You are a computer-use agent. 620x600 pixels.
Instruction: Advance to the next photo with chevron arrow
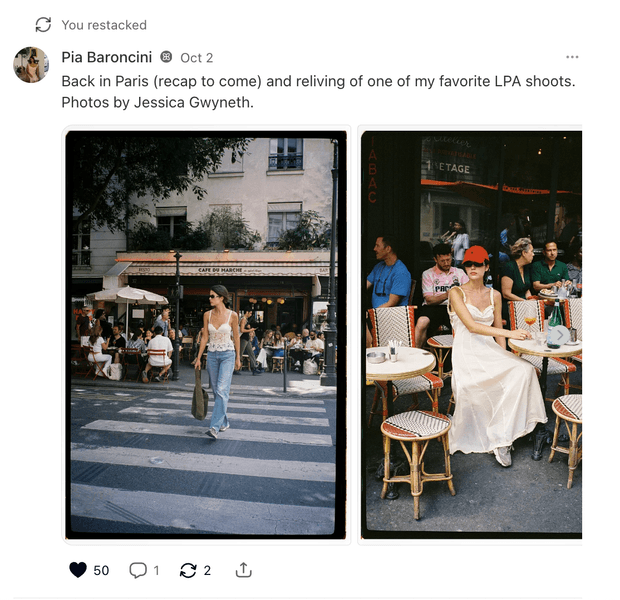560,335
